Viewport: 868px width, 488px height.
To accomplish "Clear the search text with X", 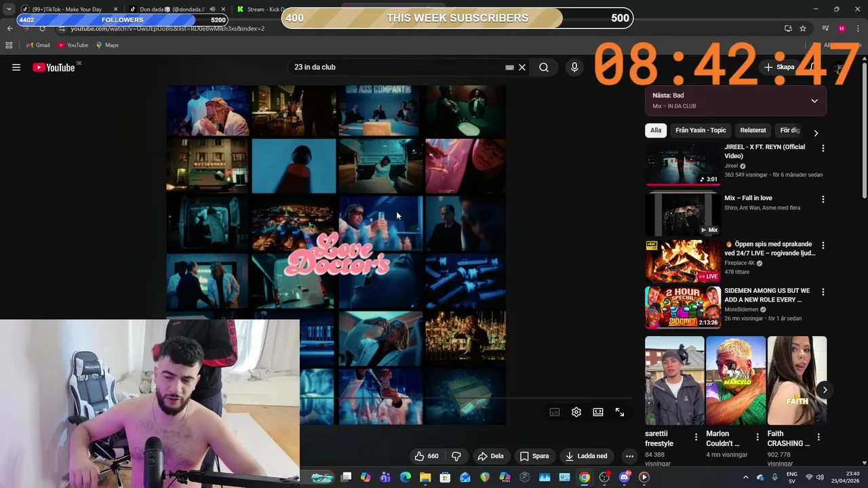I will tap(522, 67).
